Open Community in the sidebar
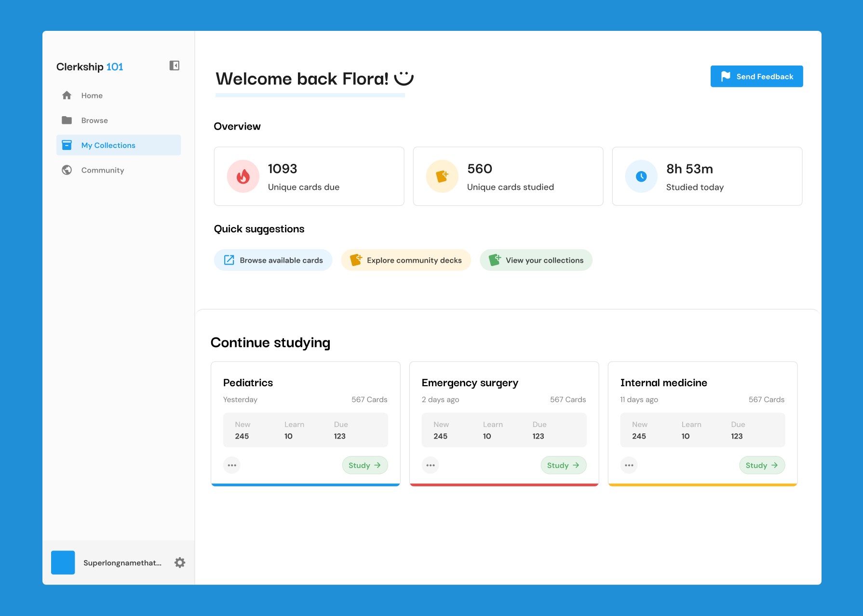 point(119,170)
